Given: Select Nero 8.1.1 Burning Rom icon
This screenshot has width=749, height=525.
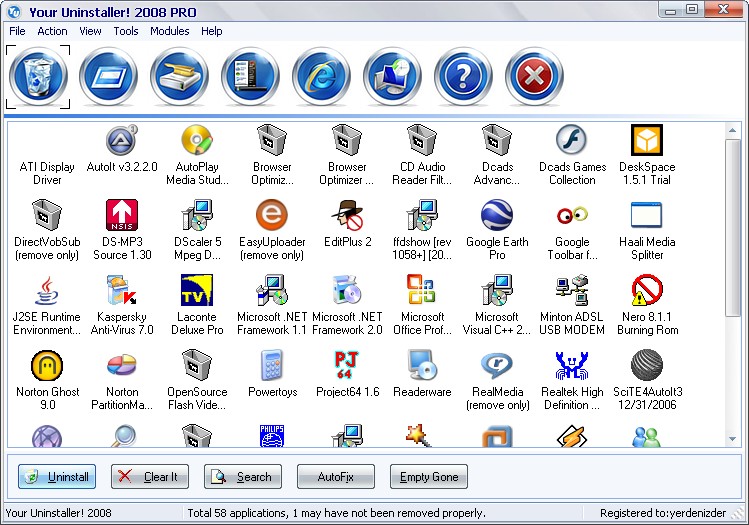Looking at the screenshot, I should coord(647,290).
